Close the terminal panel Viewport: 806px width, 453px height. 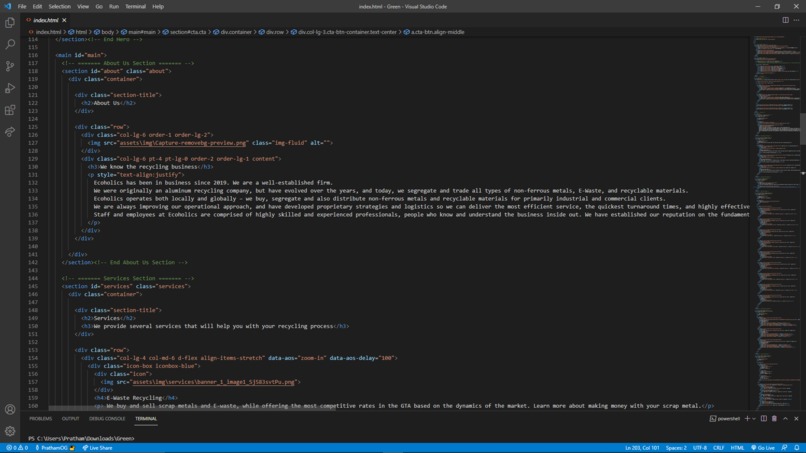tap(796, 419)
